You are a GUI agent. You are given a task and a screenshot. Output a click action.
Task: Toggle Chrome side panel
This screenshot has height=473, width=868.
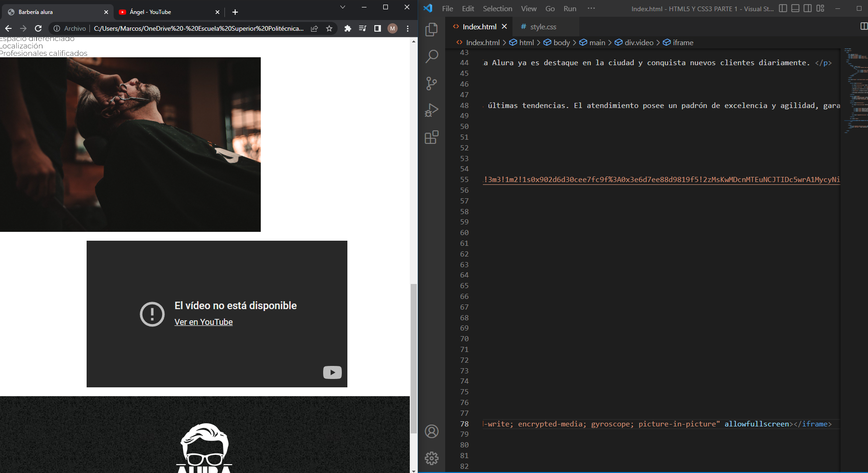[378, 28]
